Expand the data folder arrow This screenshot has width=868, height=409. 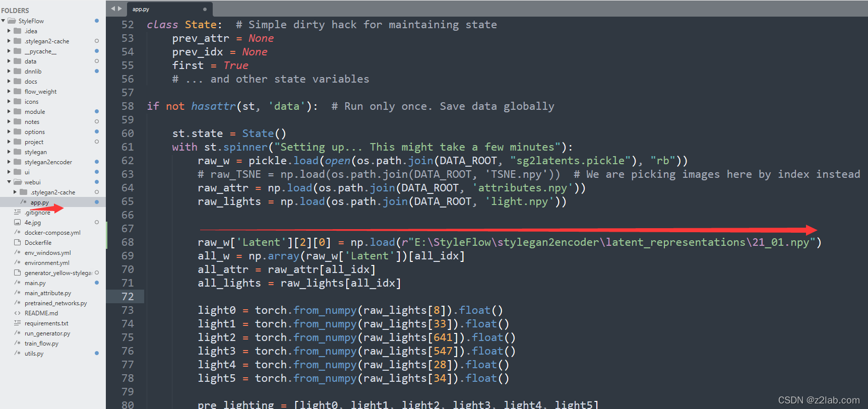(9, 61)
